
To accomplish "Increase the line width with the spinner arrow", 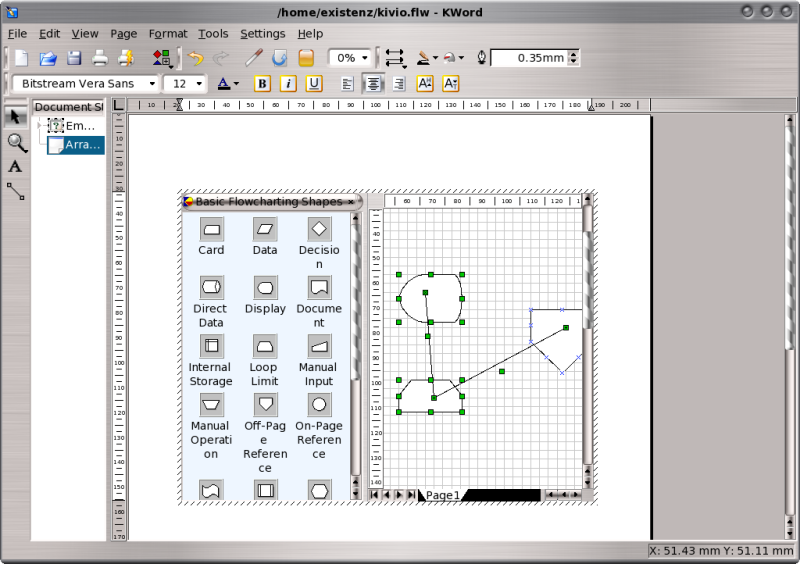I will pos(573,54).
